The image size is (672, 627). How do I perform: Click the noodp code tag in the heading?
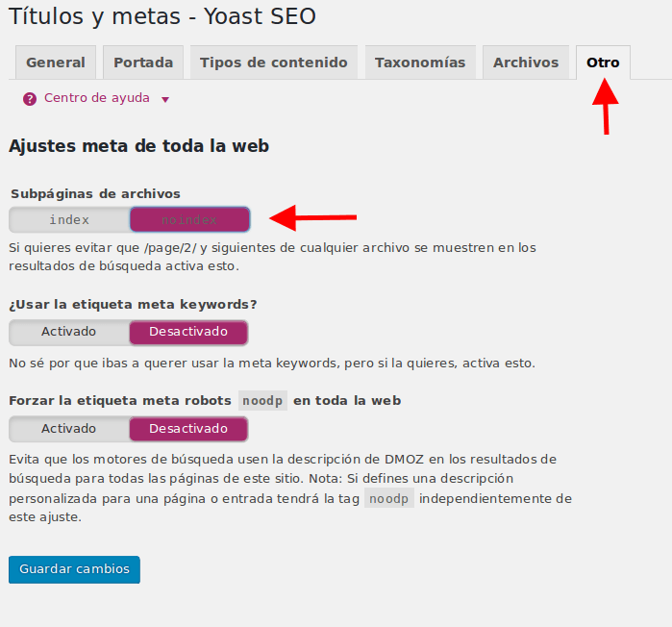[x=262, y=401]
